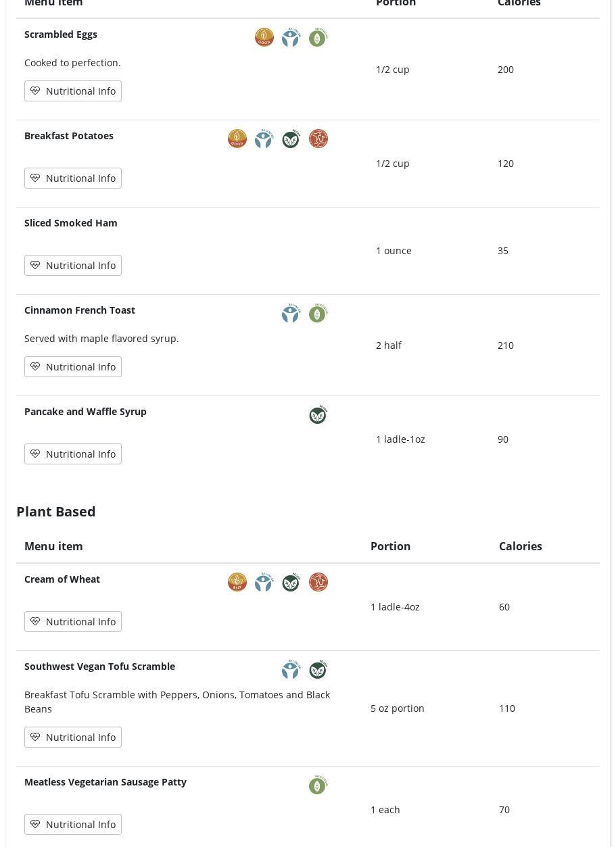
Task: Click the red-orange circle icon on Breakfast Potatoes
Action: (x=318, y=139)
